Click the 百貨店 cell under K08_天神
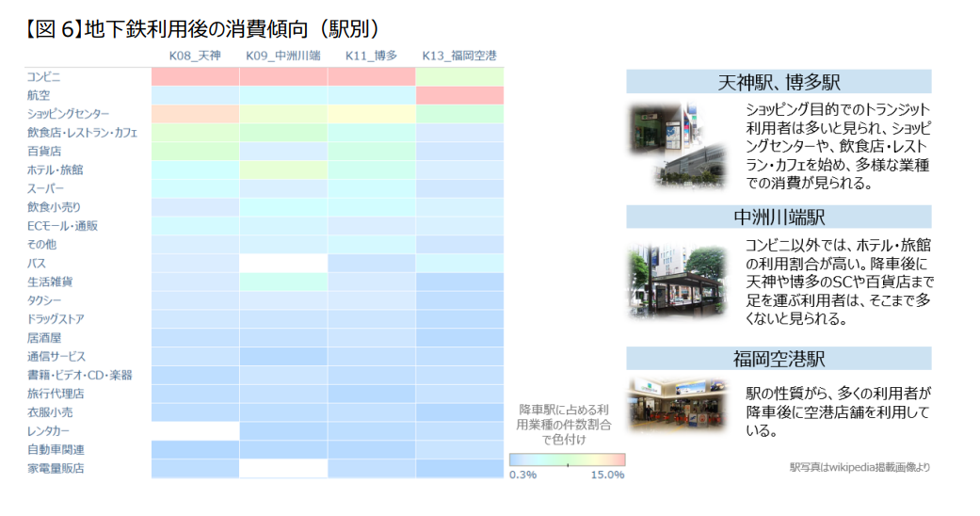980x516 pixels. click(x=195, y=152)
